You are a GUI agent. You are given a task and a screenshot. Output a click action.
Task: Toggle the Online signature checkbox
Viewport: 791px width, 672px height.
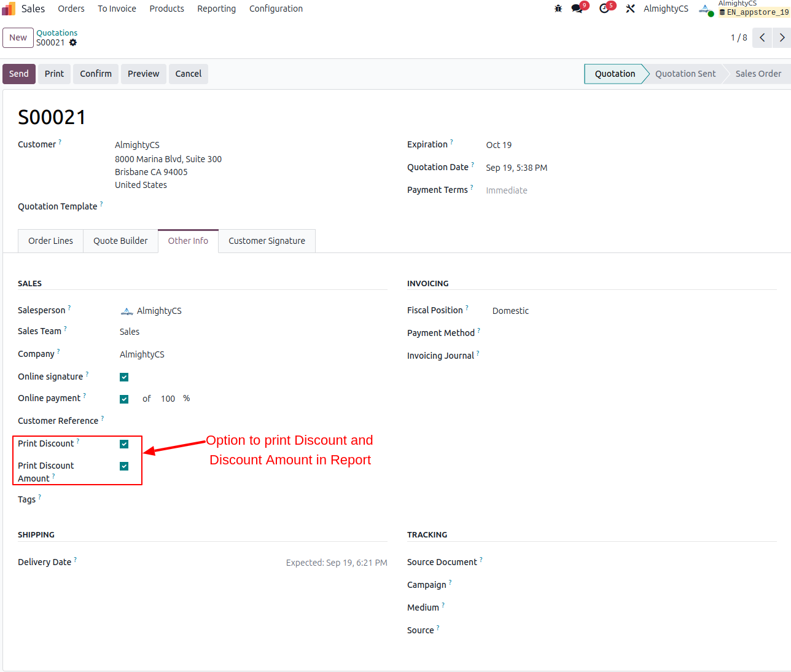pyautogui.click(x=124, y=377)
